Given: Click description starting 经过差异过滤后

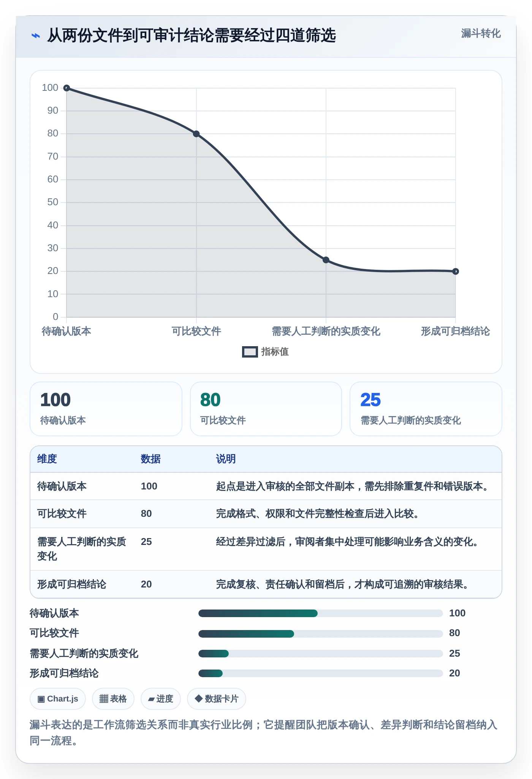Looking at the screenshot, I should tap(348, 541).
